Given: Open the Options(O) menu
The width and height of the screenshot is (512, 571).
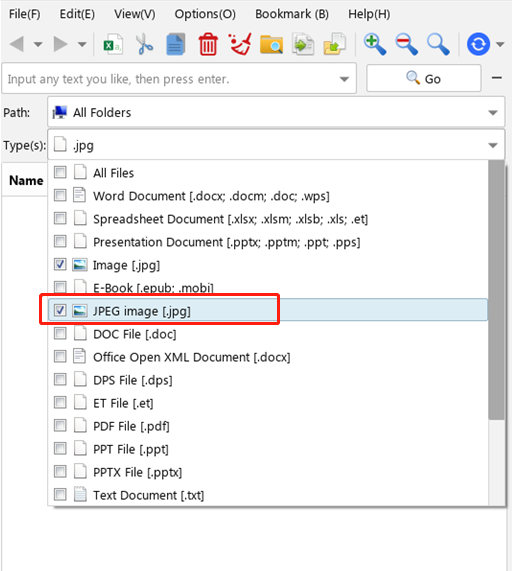Looking at the screenshot, I should tap(205, 14).
